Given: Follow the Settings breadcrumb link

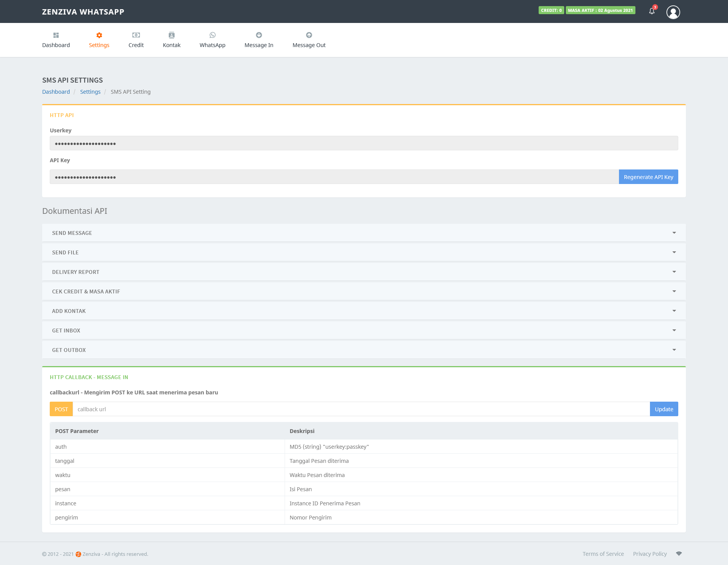Looking at the screenshot, I should coord(90,92).
